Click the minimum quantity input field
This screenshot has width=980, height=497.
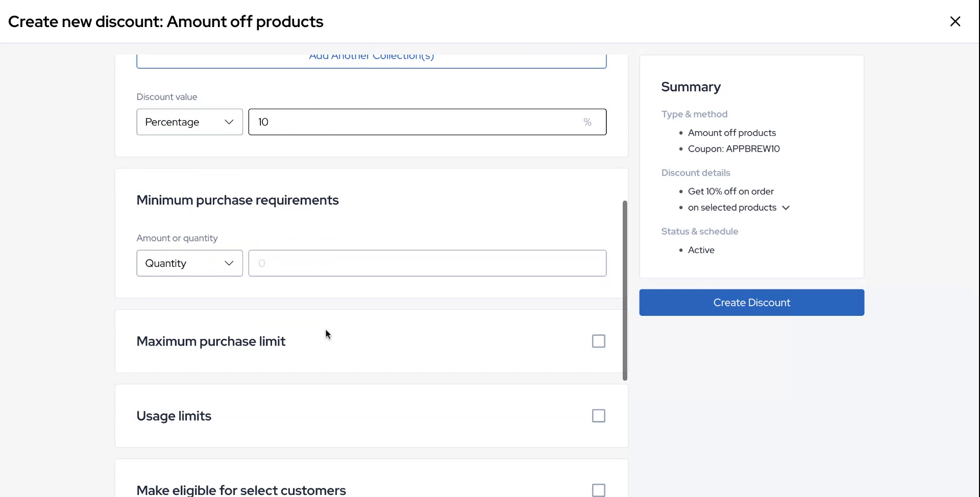427,263
